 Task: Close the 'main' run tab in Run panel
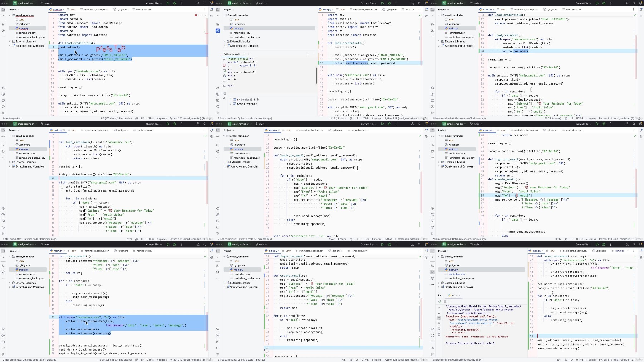459,295
